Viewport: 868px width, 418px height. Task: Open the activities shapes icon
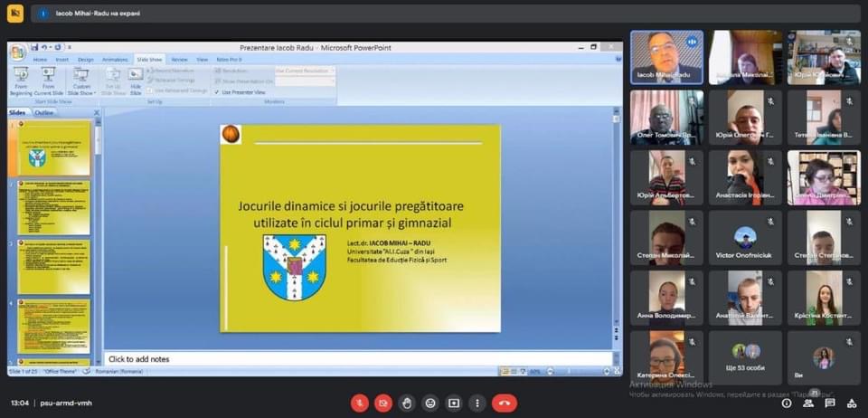(852, 404)
